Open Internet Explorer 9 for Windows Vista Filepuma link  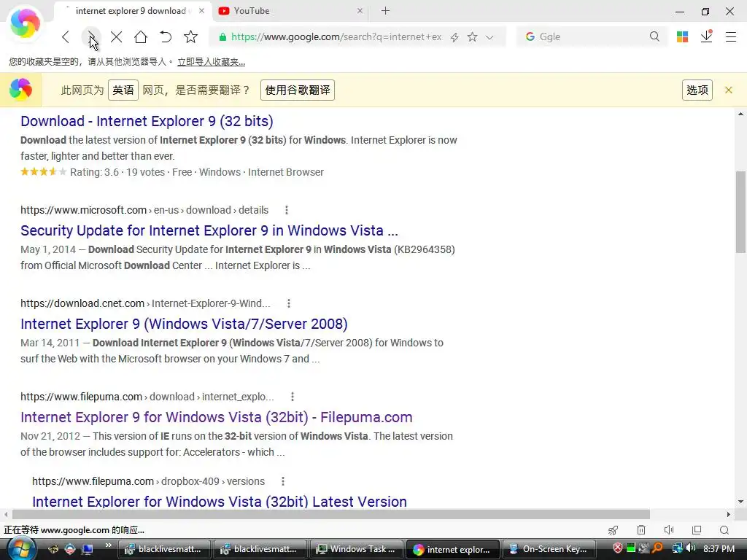216,417
